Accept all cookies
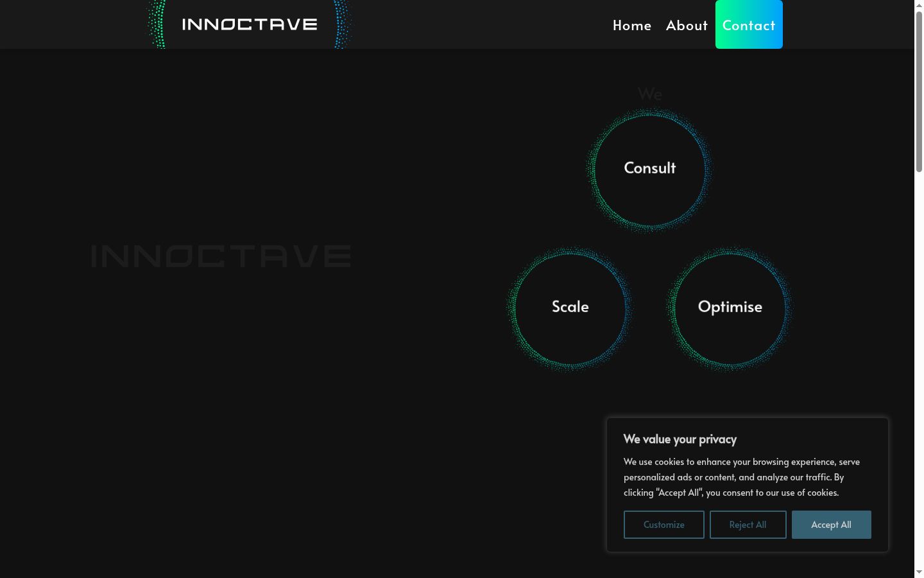Image resolution: width=924 pixels, height=578 pixels. (x=832, y=525)
